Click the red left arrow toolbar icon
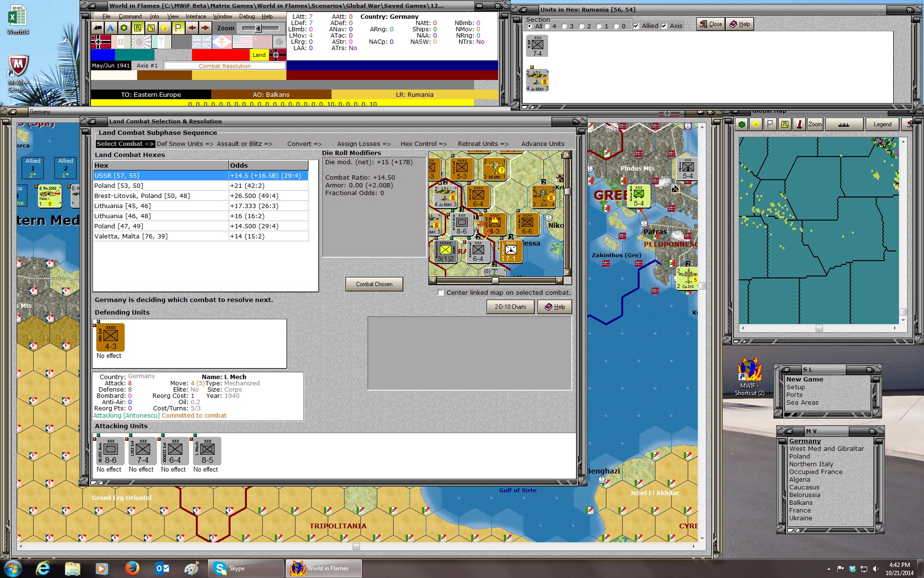Viewport: 924px width, 578px height. tap(192, 28)
